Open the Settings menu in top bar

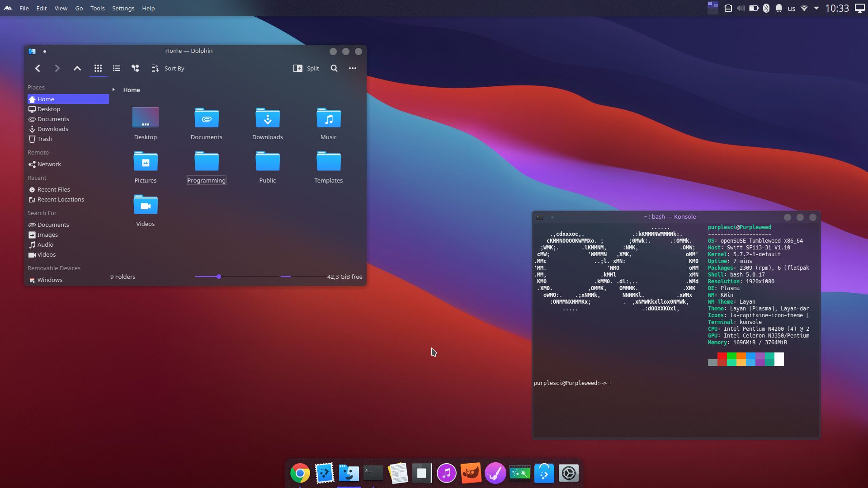click(123, 8)
